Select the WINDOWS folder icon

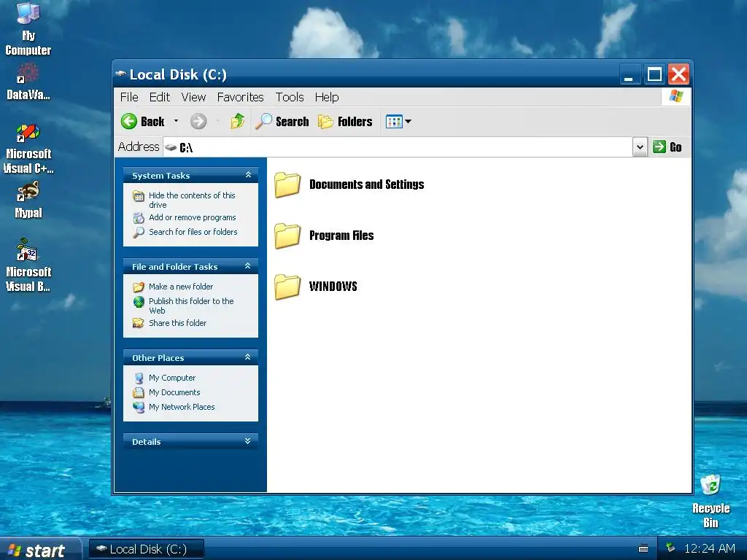point(287,287)
